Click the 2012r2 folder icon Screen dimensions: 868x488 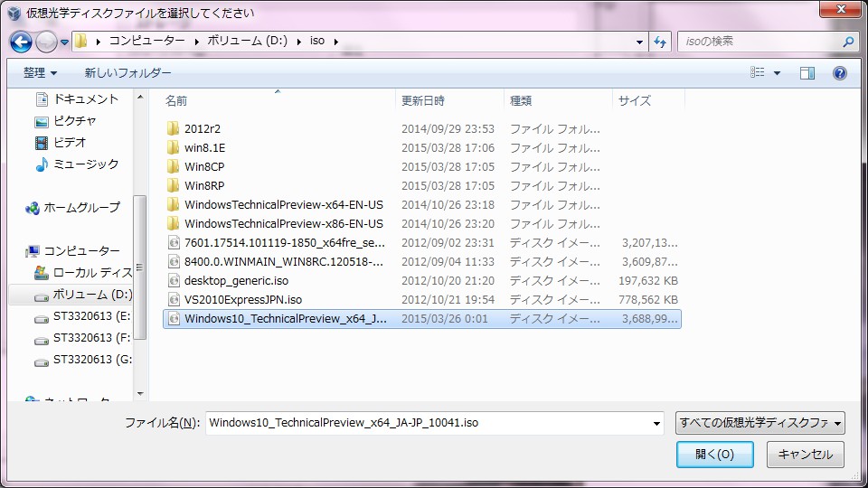pos(174,128)
